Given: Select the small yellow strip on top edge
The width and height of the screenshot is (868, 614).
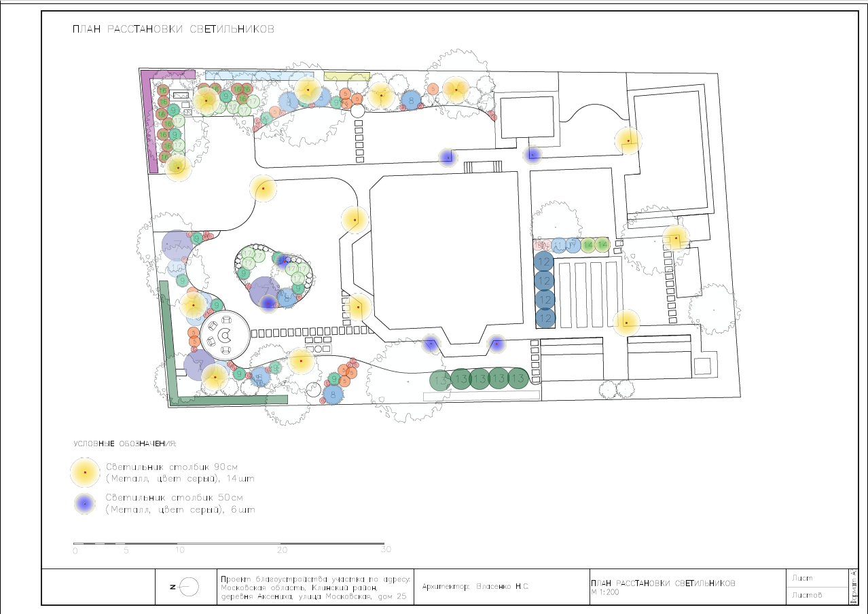Looking at the screenshot, I should pyautogui.click(x=346, y=76).
